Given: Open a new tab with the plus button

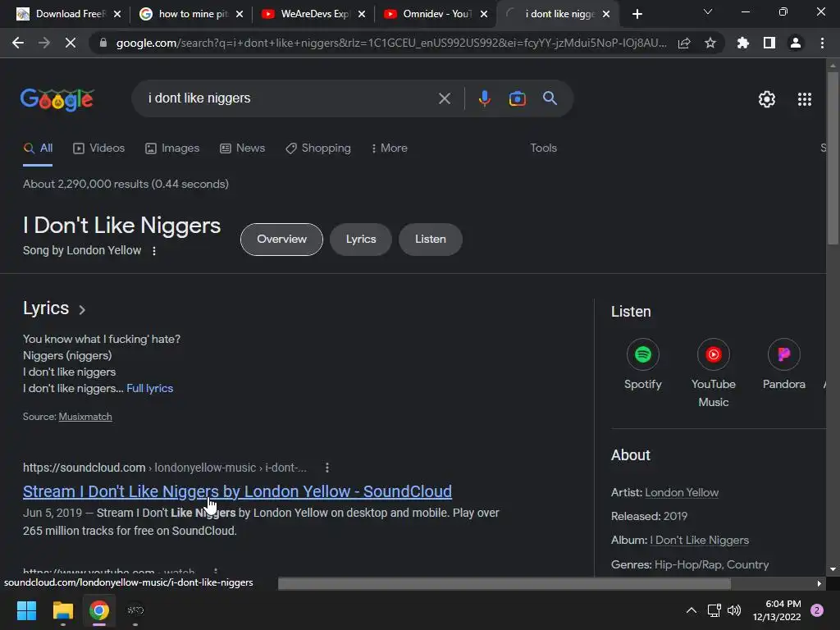Looking at the screenshot, I should [x=637, y=14].
